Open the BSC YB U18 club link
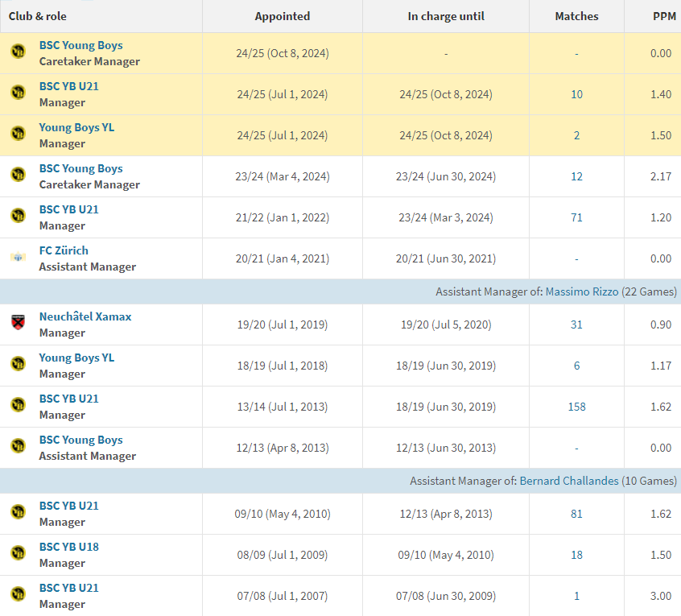 point(69,547)
